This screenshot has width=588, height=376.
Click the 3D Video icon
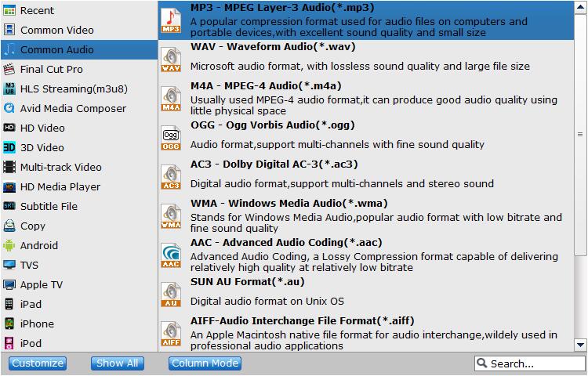tap(9, 147)
